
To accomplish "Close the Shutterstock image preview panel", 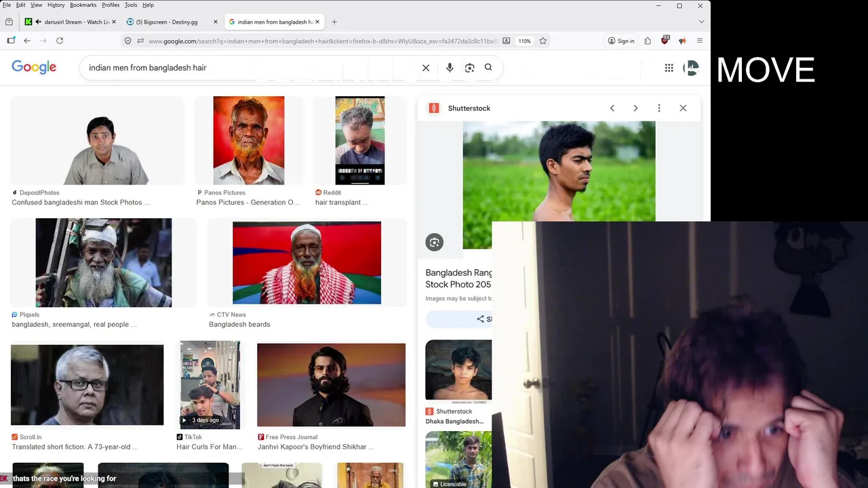I will point(683,108).
